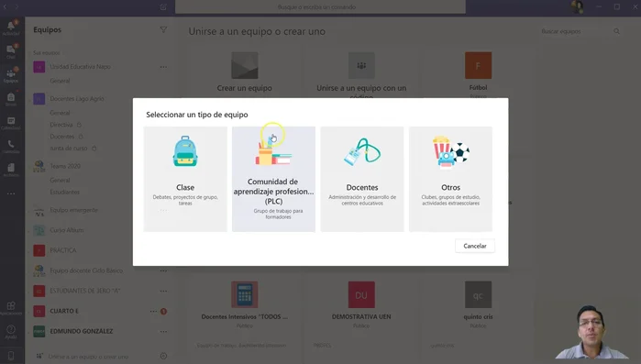This screenshot has width=641, height=364.
Task: Open Unidad Educativa Napo team
Action: click(80, 67)
